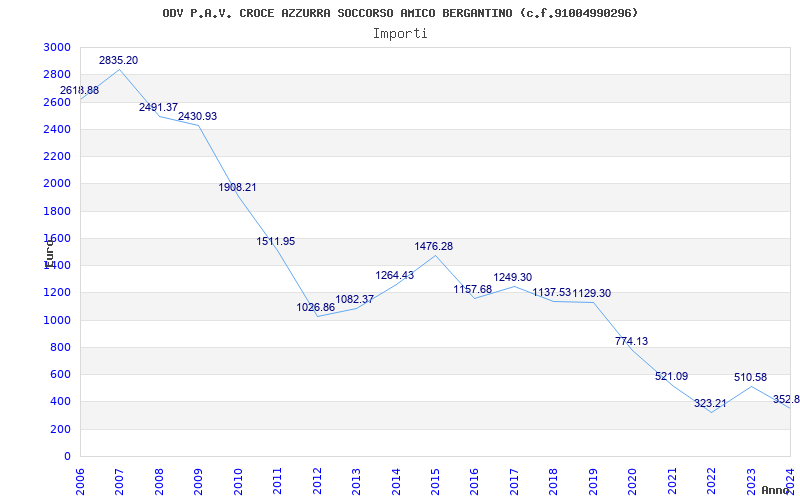Viewport: 800px width, 500px height.
Task: Select the 1249.30 data label
Action: (x=512, y=277)
